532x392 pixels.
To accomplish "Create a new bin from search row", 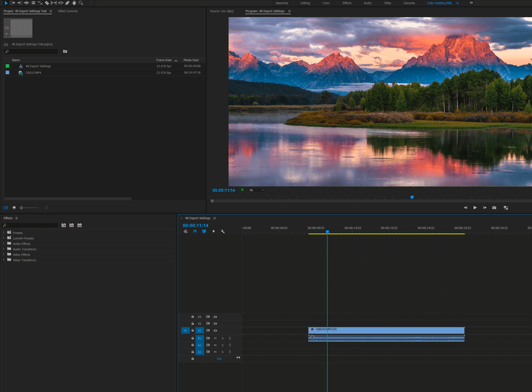I will click(65, 51).
